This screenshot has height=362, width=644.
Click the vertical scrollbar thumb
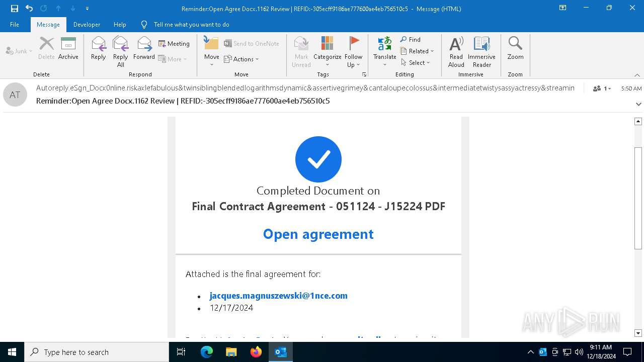[638, 198]
